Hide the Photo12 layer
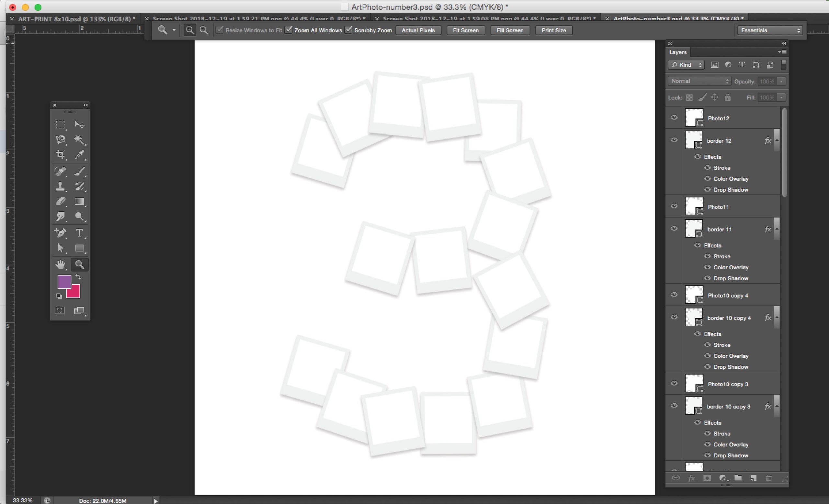829x504 pixels. pyautogui.click(x=674, y=118)
